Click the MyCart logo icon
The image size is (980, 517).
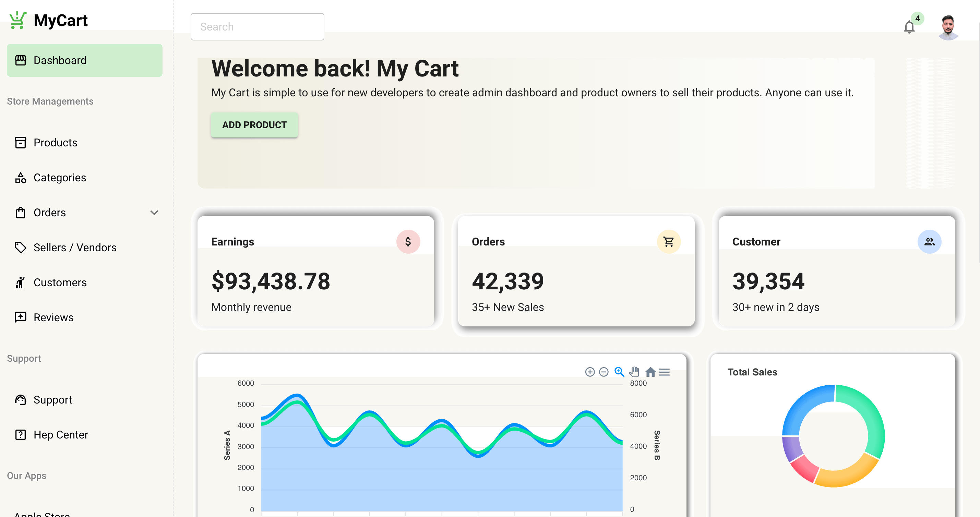coord(17,20)
